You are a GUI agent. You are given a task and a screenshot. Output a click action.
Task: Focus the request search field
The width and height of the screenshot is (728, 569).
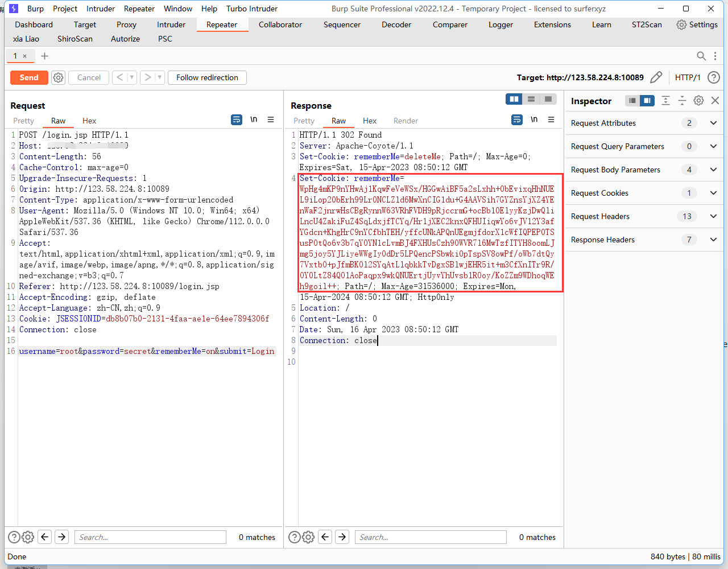pyautogui.click(x=150, y=537)
